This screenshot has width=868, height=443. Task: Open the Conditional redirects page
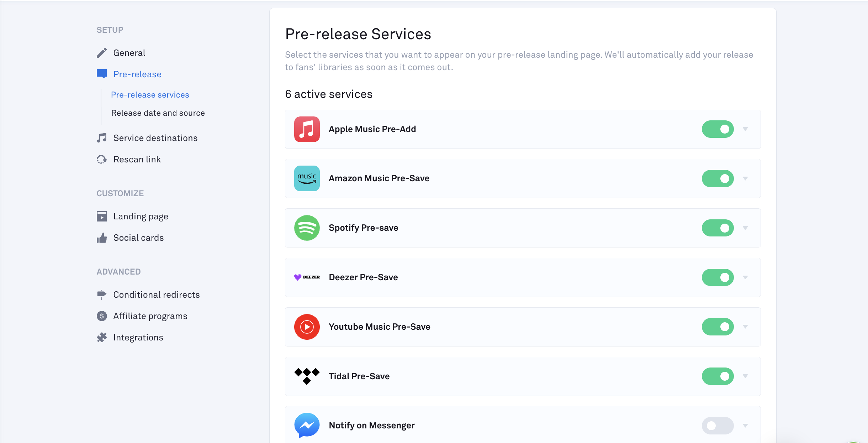(157, 295)
